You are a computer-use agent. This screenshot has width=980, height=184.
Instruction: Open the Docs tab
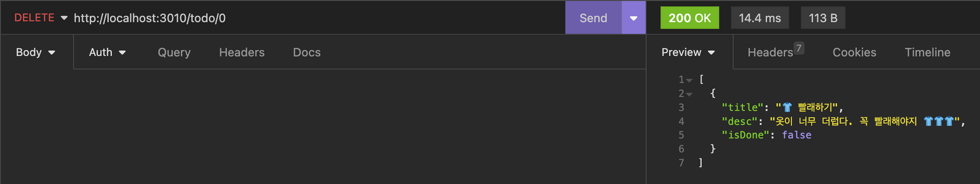pyautogui.click(x=307, y=52)
